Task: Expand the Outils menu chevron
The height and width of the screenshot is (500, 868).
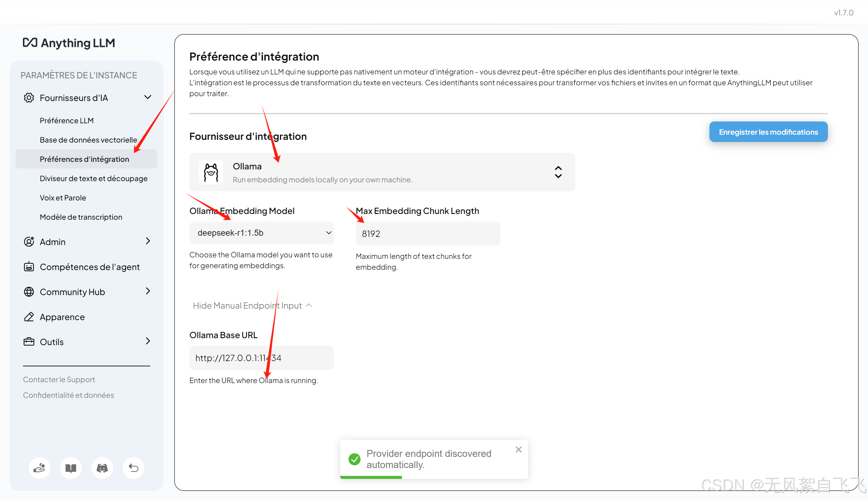Action: [148, 341]
